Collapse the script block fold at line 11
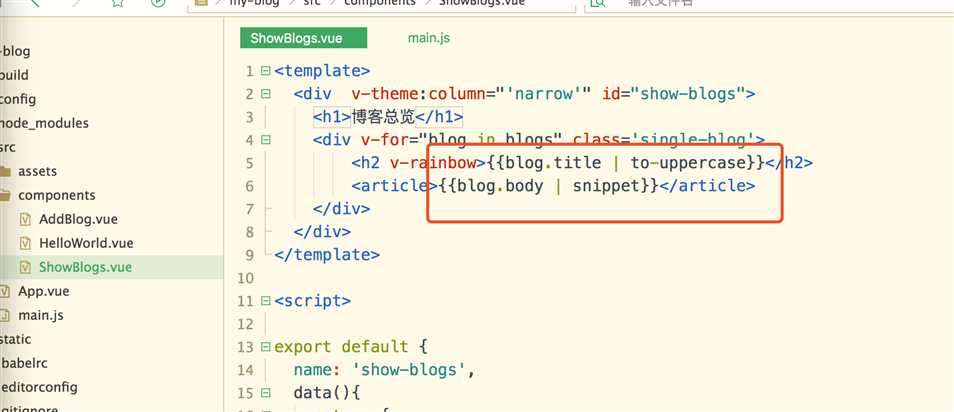The image size is (954, 412). tap(265, 301)
